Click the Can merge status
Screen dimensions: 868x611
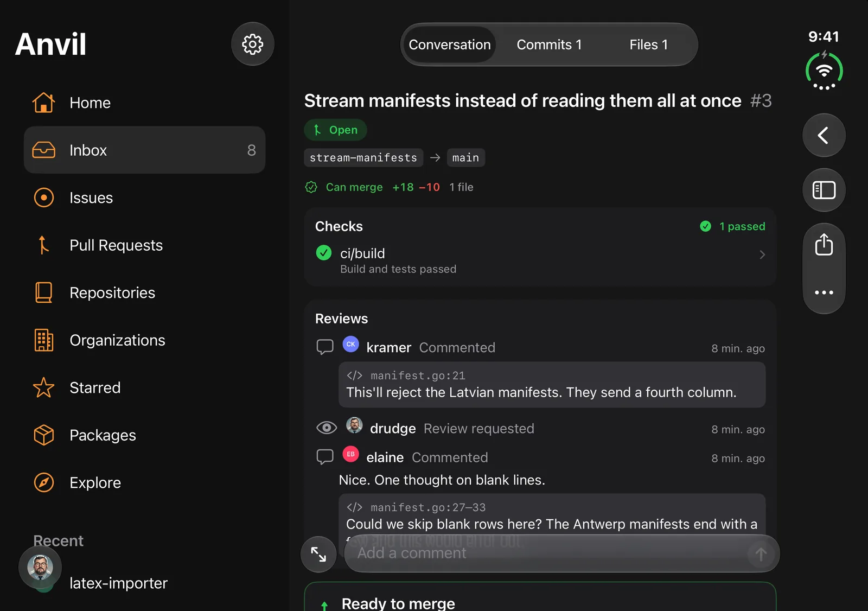coord(344,187)
